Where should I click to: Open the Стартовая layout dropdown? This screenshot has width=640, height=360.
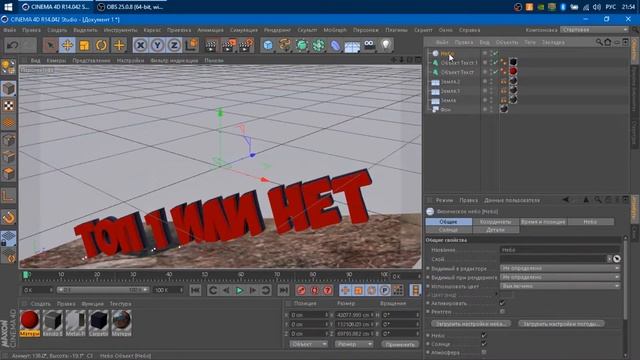pyautogui.click(x=594, y=30)
